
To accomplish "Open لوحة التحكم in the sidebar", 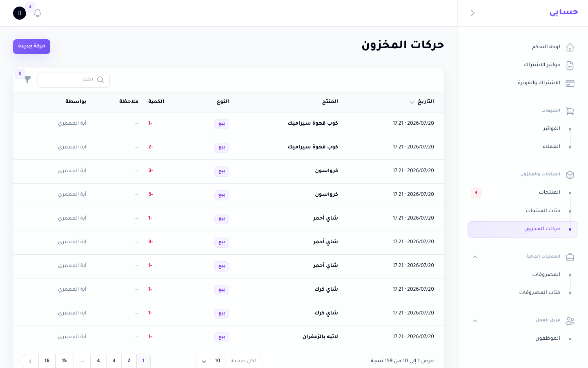I will (546, 47).
